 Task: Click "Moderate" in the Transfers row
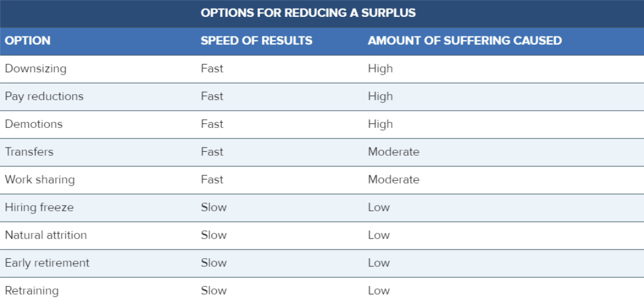393,152
